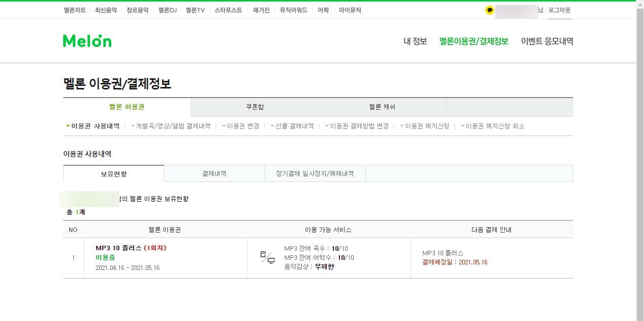Click the 이용중 status text

[105, 258]
